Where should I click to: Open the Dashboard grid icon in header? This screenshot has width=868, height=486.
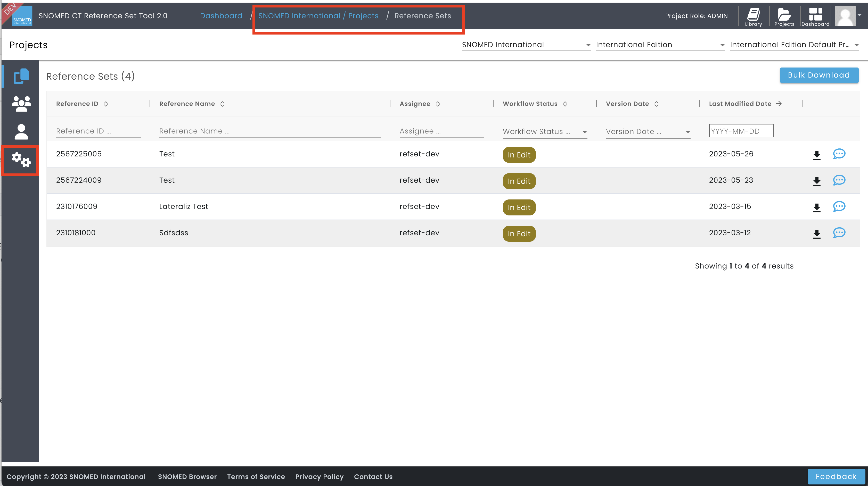[x=815, y=17]
